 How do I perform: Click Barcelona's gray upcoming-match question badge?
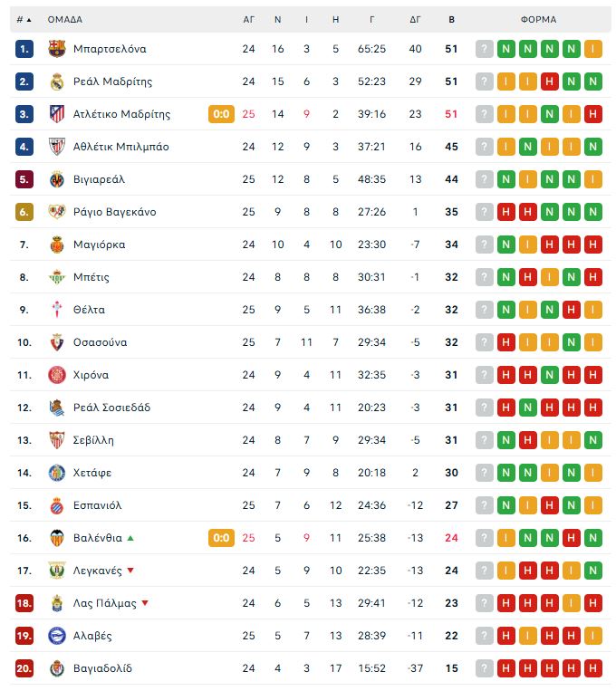(484, 49)
